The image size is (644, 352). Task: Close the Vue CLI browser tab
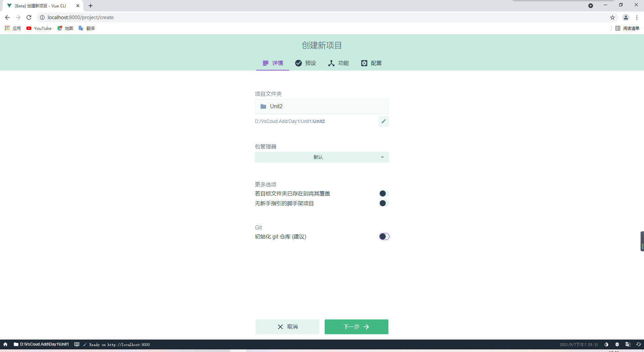[x=78, y=6]
